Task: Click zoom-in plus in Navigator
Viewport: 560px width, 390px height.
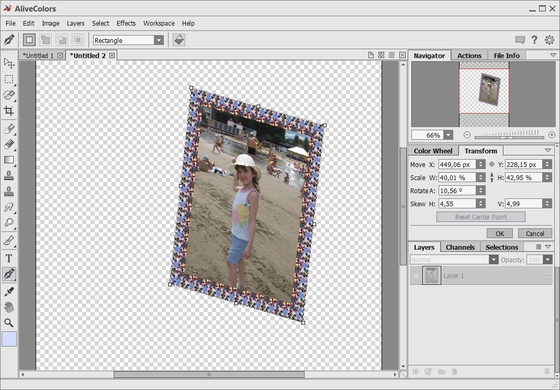Action: (x=552, y=135)
